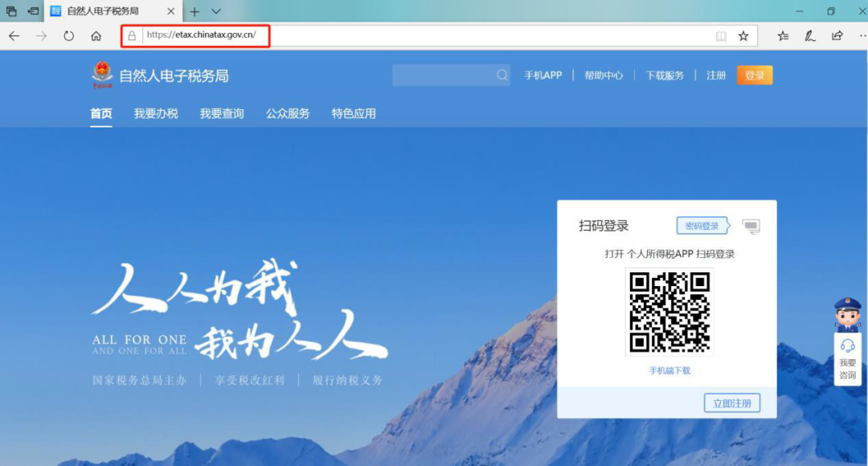The height and width of the screenshot is (466, 868).
Task: Click the Web Notes pen icon
Action: click(x=809, y=35)
